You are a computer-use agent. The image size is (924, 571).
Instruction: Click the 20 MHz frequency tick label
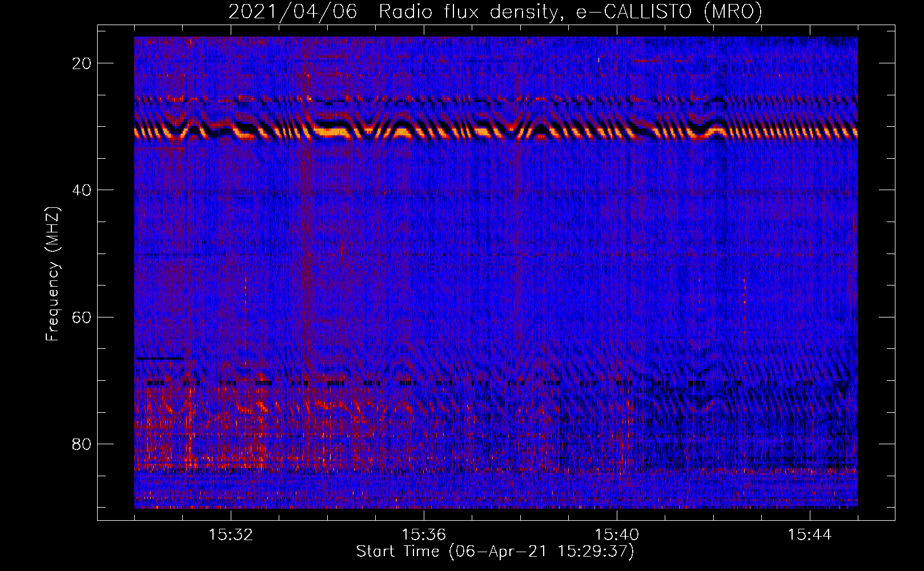click(82, 63)
